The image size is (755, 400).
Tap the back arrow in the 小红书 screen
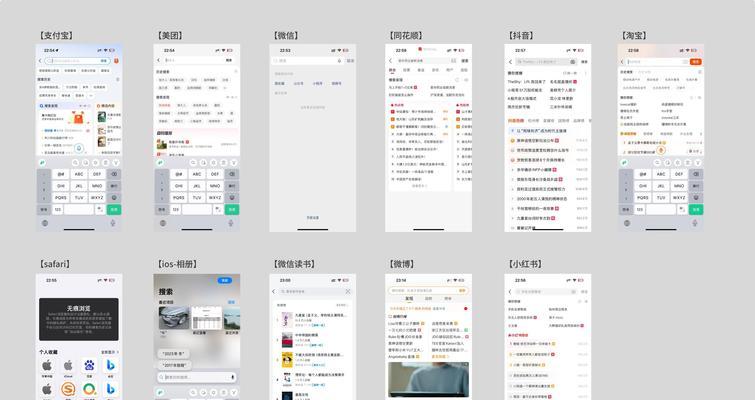coord(510,292)
